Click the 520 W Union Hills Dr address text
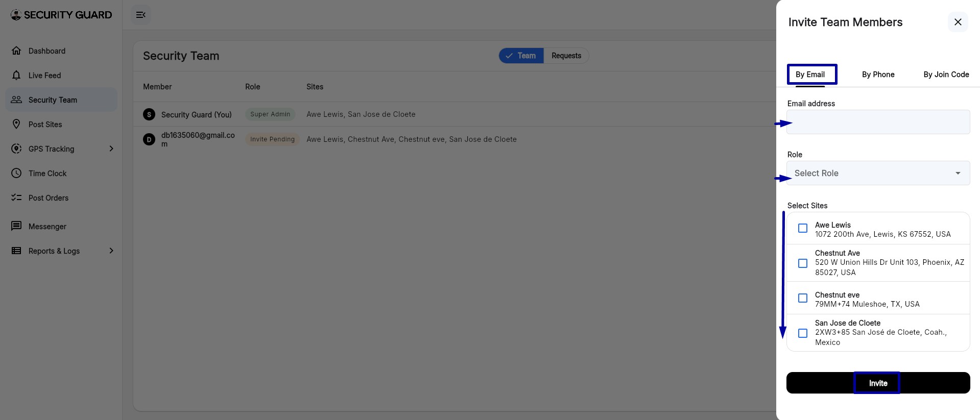This screenshot has width=980, height=420. (x=890, y=267)
